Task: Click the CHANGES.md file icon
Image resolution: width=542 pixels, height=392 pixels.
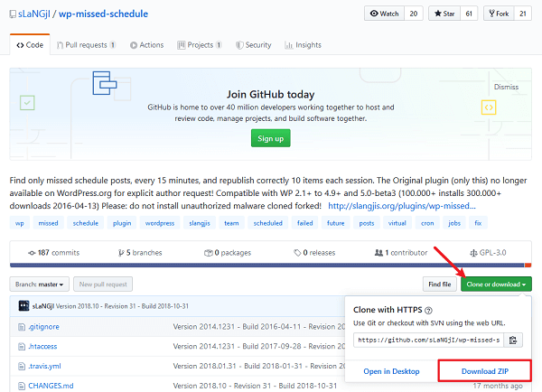Action: (x=22, y=386)
